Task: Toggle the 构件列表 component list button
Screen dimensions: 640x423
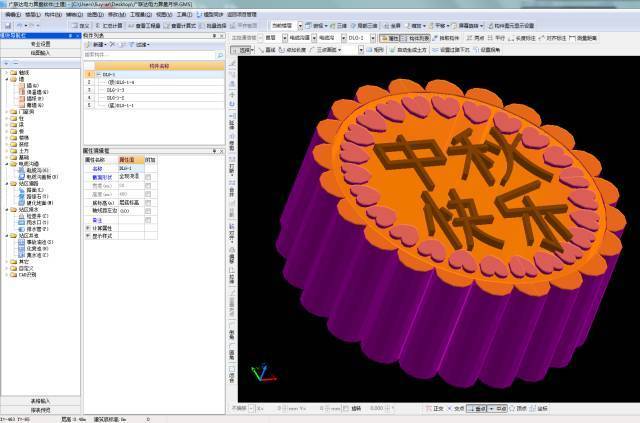Action: pos(415,38)
